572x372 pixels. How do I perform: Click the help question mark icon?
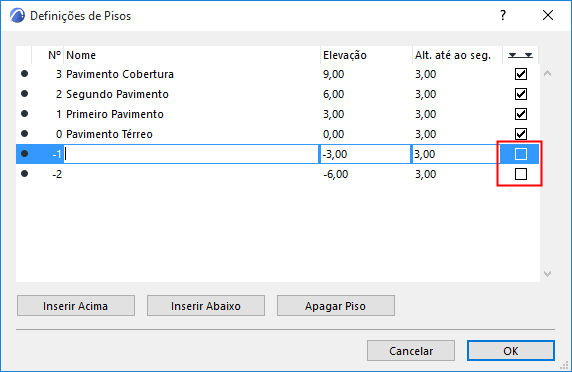click(x=503, y=15)
